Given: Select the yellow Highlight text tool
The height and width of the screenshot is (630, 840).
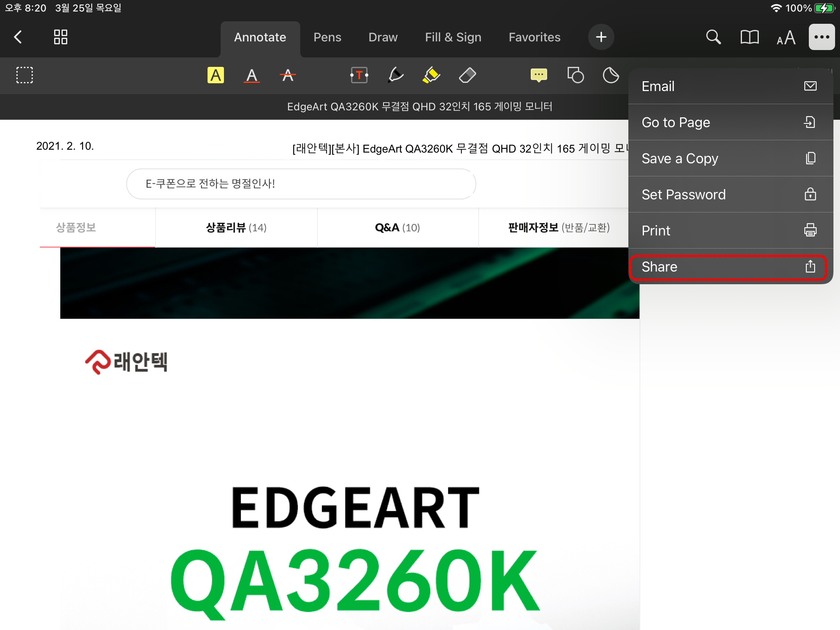Looking at the screenshot, I should 215,75.
